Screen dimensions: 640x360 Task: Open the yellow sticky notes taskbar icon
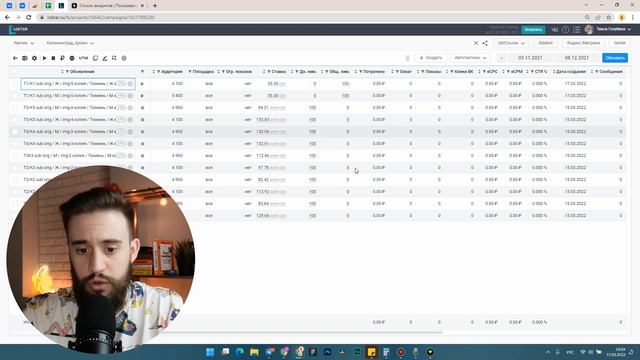click(371, 352)
